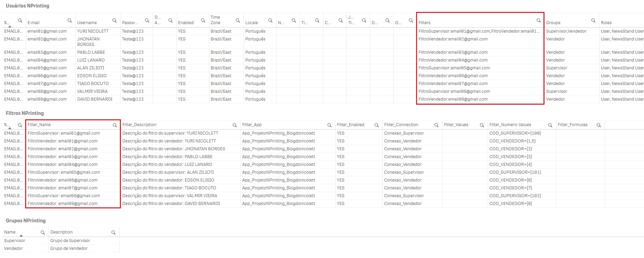Select email05@gmail.com cell in users table
The width and height of the screenshot is (644, 258).
pos(47,68)
